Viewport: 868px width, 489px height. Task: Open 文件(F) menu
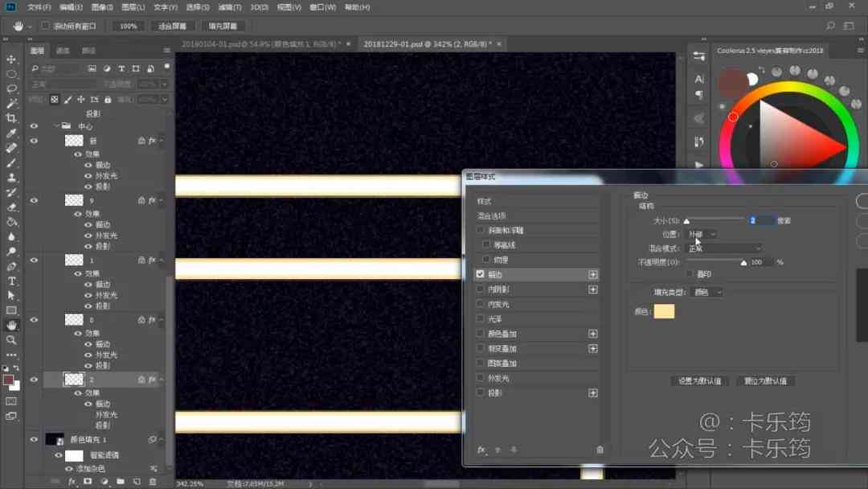39,7
